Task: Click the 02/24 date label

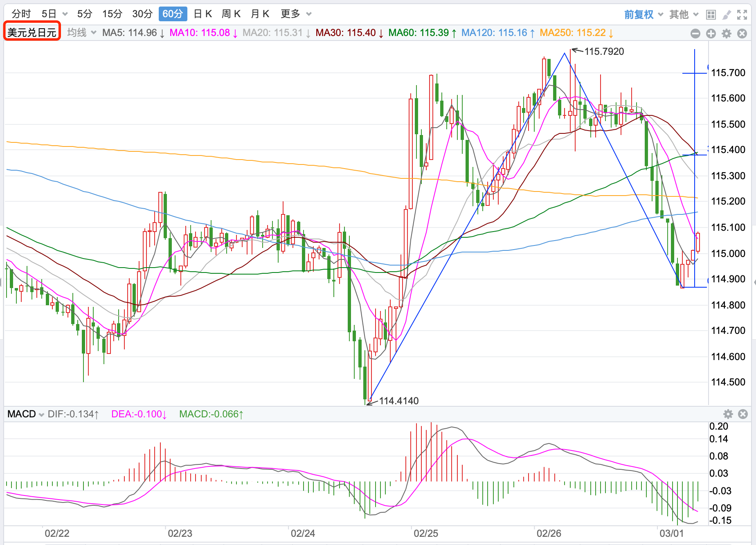Action: 303,533
